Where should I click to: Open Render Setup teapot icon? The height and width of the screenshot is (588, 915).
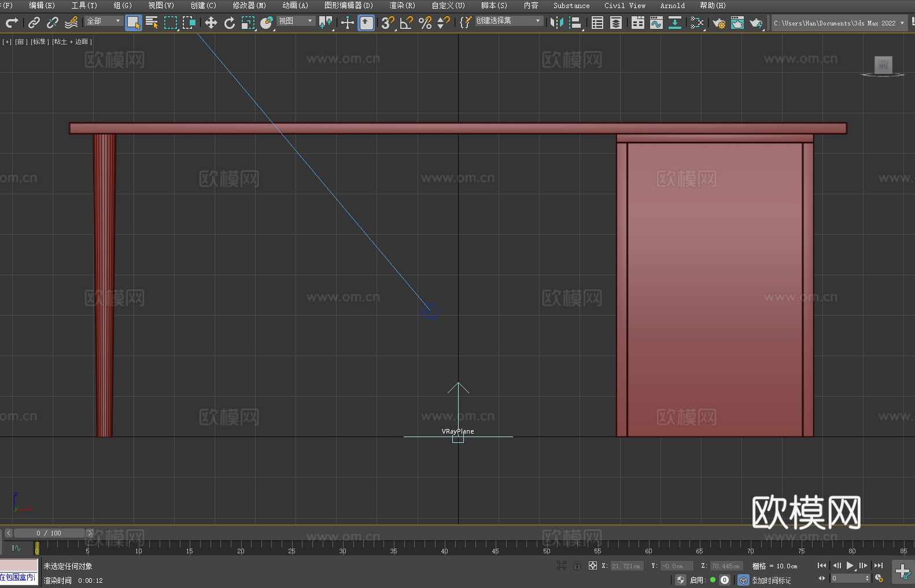[719, 23]
